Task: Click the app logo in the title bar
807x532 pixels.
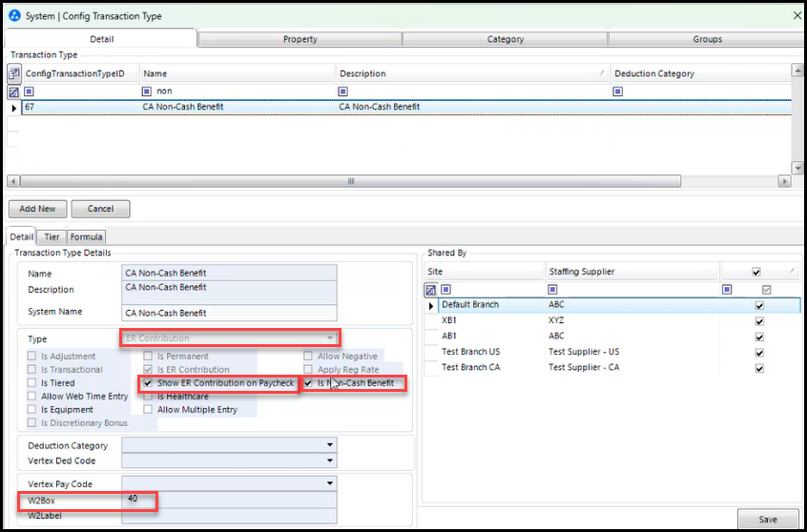Action: click(14, 16)
